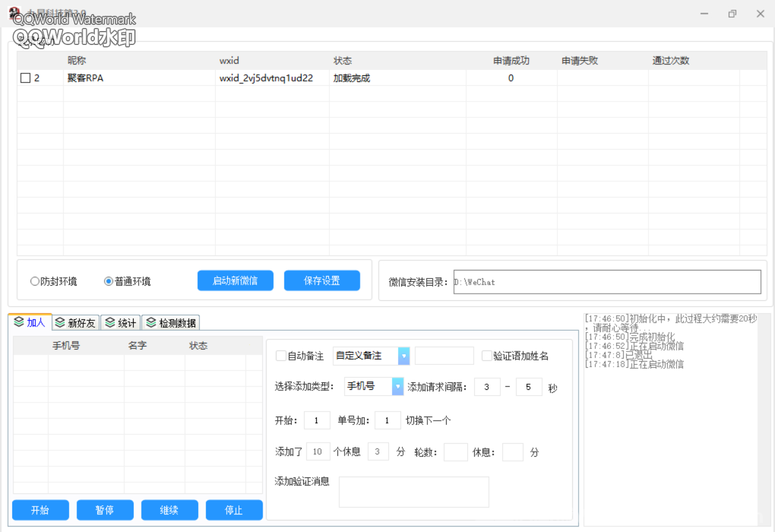
Task: Enable the 验证语加姓名 checkbox
Action: [x=487, y=356]
